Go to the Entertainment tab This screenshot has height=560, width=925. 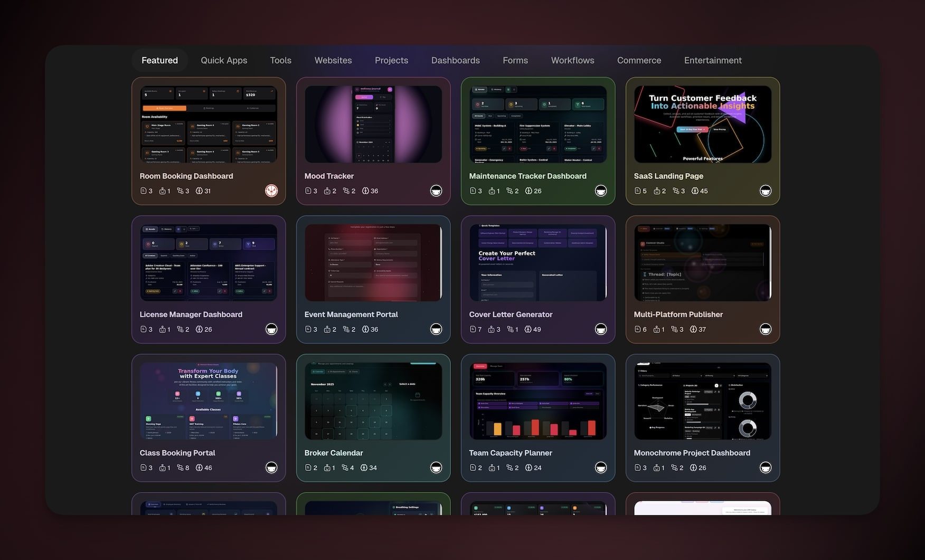[x=712, y=60]
